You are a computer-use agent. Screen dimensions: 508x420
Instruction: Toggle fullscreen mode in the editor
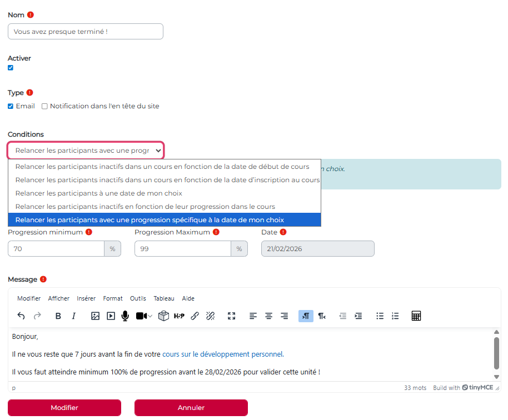point(232,316)
